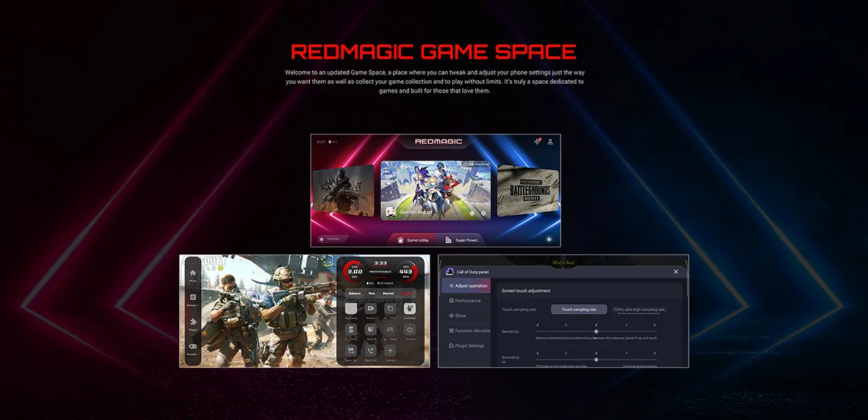Screen dimensions: 868x420
Task: Open the Genshin Impact game card
Action: 435,190
